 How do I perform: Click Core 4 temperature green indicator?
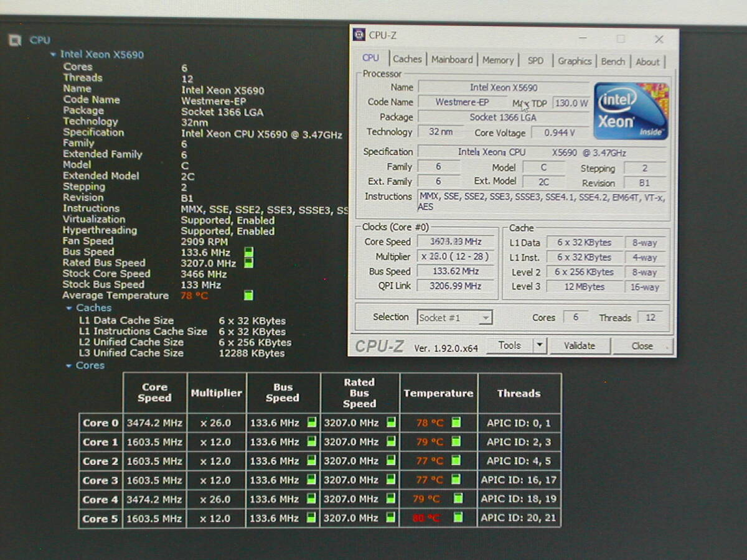tap(458, 499)
